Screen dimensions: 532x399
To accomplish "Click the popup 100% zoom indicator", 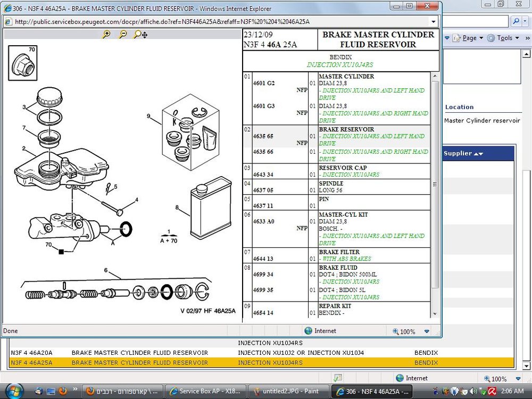I will [x=404, y=331].
